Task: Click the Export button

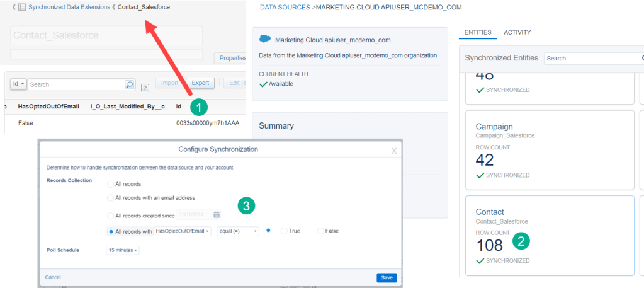Action: point(200,83)
